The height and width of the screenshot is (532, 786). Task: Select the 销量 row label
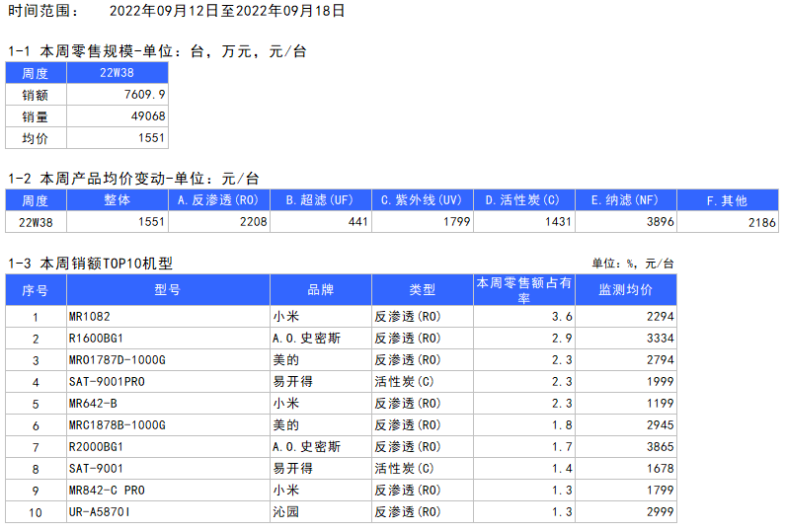(36, 116)
